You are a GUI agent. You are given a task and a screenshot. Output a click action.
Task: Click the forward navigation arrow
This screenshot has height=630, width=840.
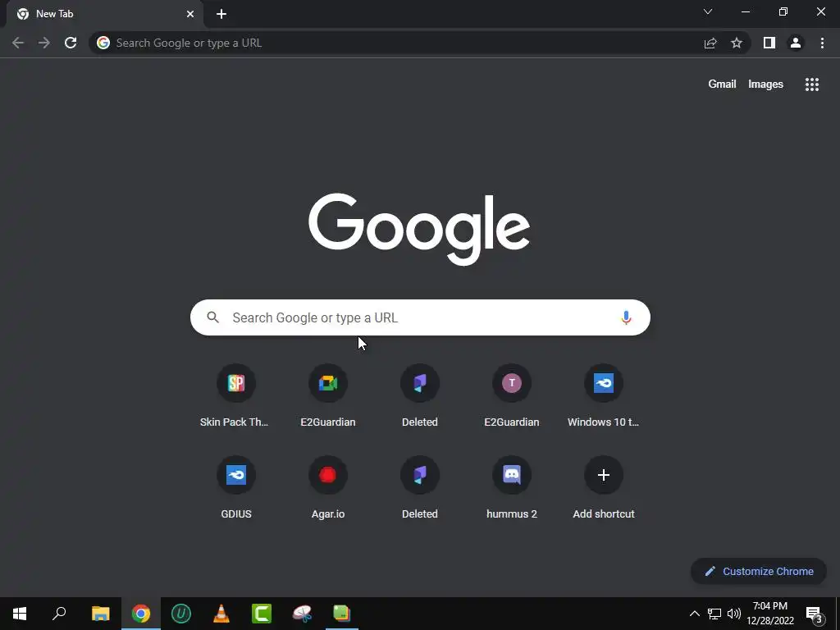tap(44, 43)
